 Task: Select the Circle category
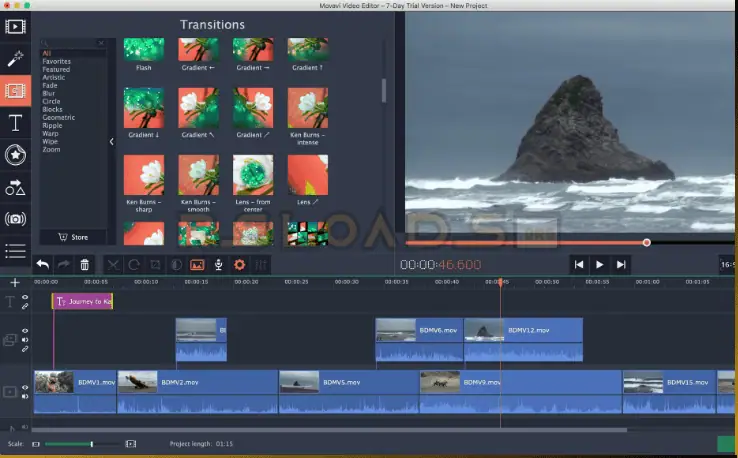point(51,101)
